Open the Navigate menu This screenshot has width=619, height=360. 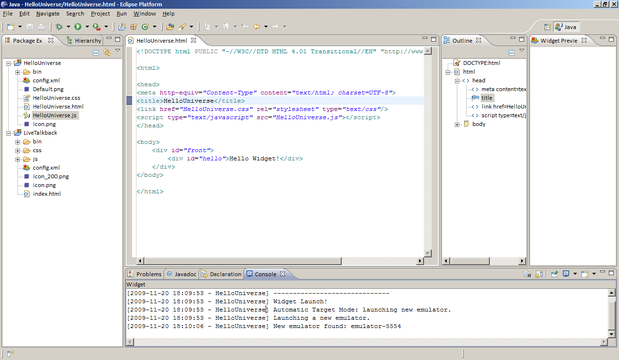(x=48, y=13)
